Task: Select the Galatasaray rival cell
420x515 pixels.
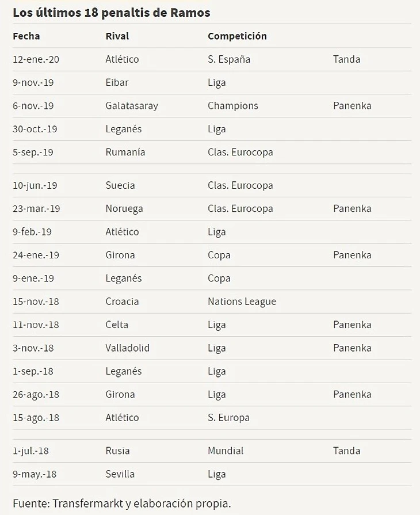Action: click(132, 106)
